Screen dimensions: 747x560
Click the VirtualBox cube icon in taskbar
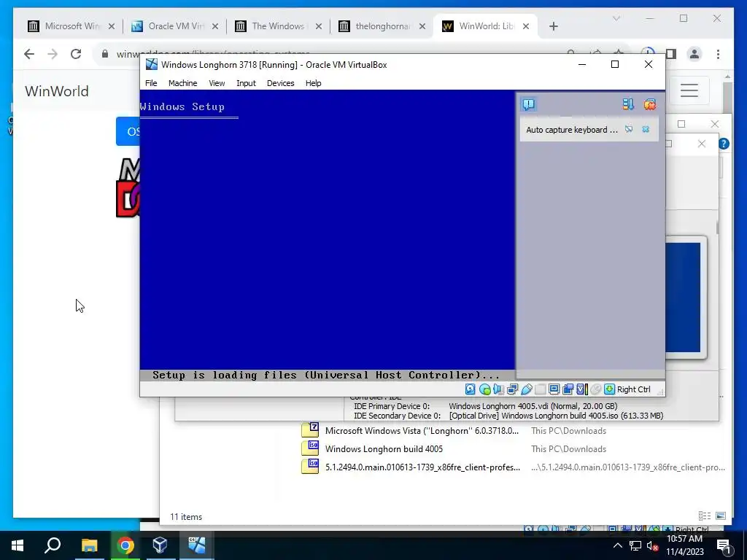(x=160, y=545)
